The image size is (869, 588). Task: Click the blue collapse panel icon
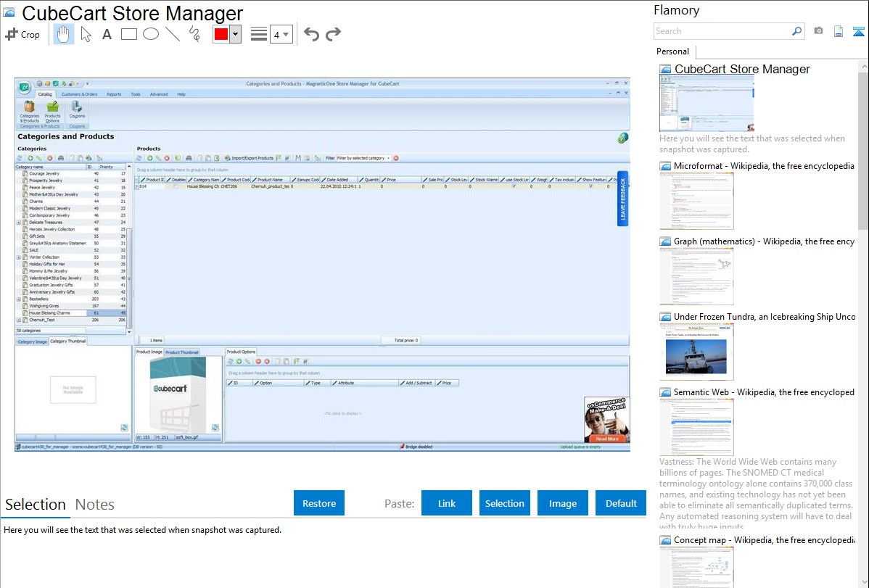858,31
